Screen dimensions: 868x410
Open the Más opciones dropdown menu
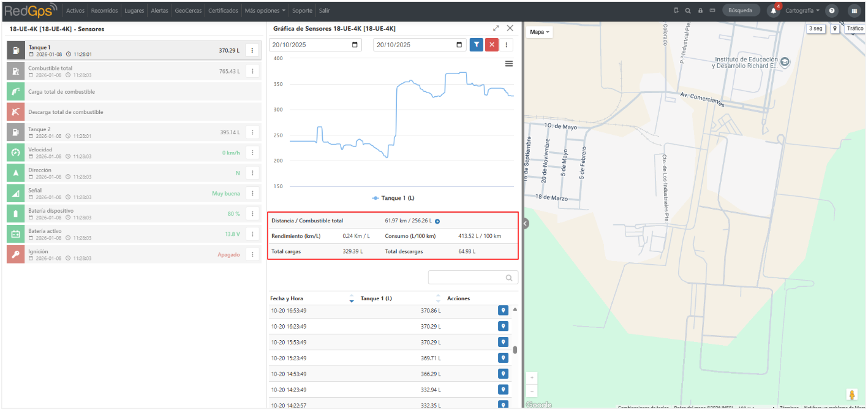[265, 10]
